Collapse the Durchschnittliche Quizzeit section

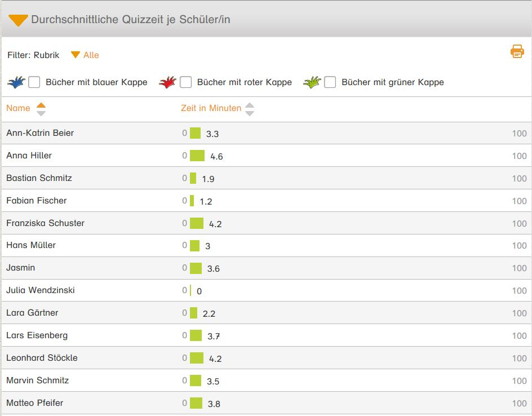point(18,20)
